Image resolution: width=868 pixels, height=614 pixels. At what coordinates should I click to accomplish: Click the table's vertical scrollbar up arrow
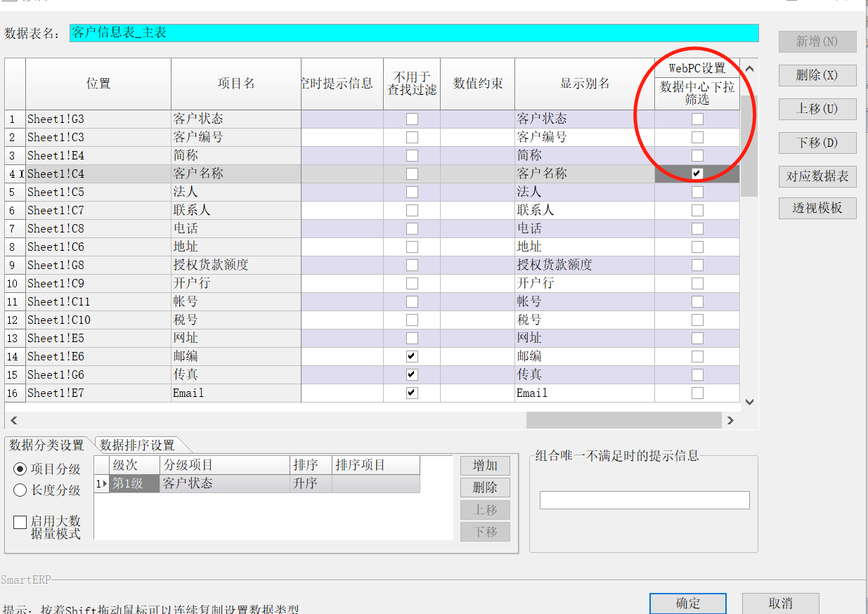click(x=749, y=69)
